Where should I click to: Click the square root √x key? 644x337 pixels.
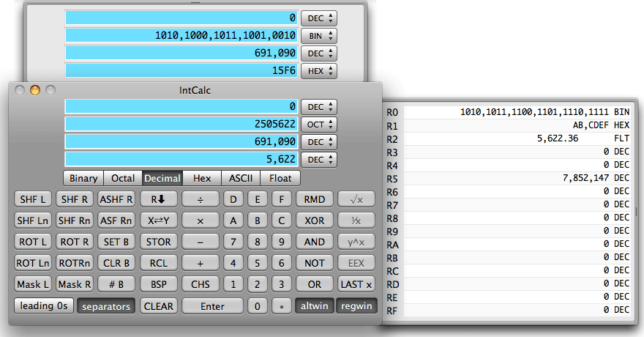(356, 200)
